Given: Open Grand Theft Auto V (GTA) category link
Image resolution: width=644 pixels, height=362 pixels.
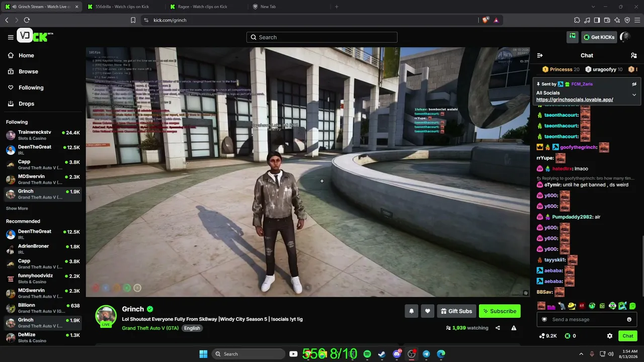Looking at the screenshot, I should [x=150, y=328].
